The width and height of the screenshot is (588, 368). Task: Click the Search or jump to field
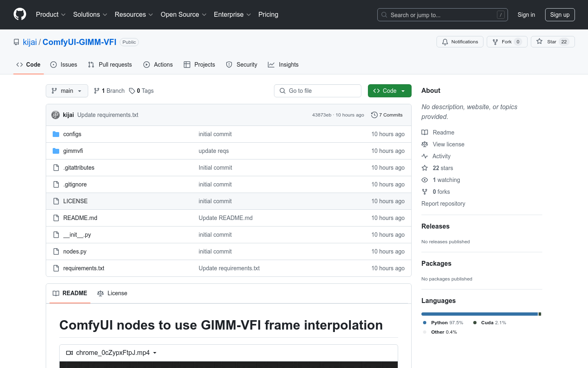443,15
